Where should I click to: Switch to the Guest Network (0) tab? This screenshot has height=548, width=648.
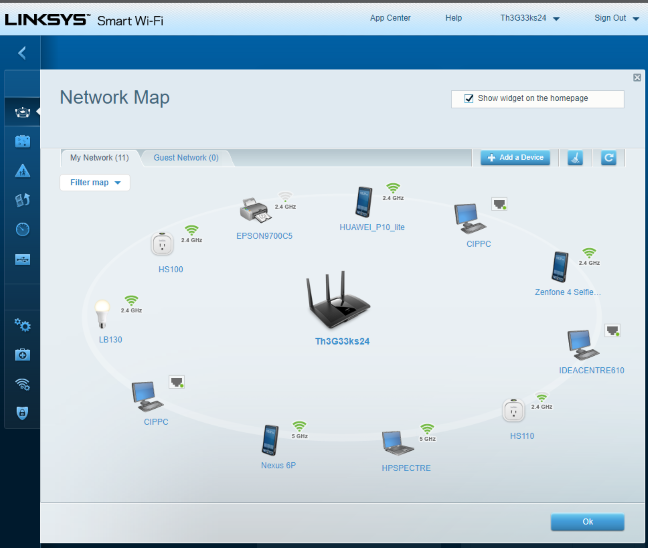[186, 158]
